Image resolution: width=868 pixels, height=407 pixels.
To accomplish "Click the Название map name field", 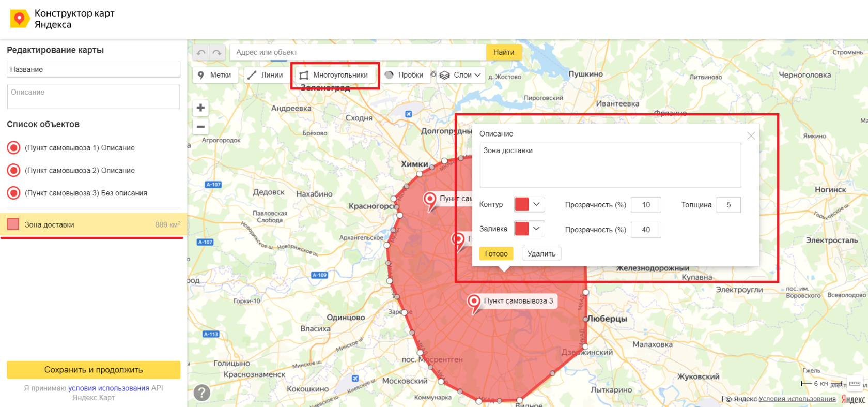I will point(94,69).
